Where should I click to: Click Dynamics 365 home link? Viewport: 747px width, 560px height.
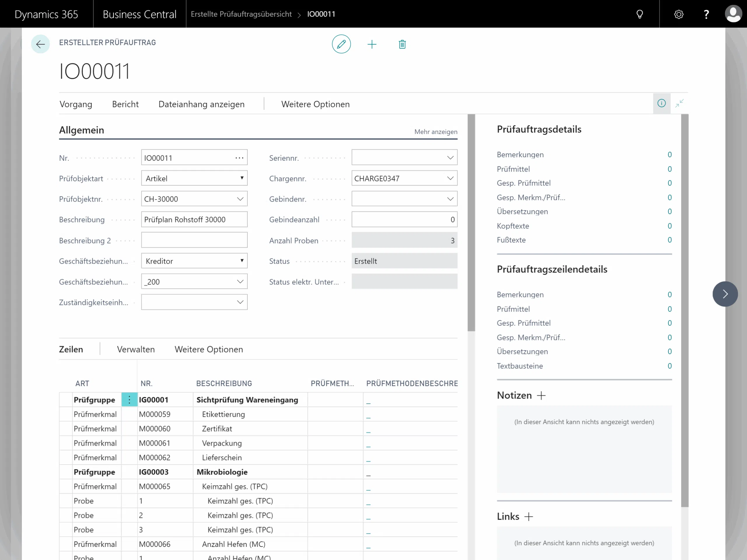pos(46,14)
